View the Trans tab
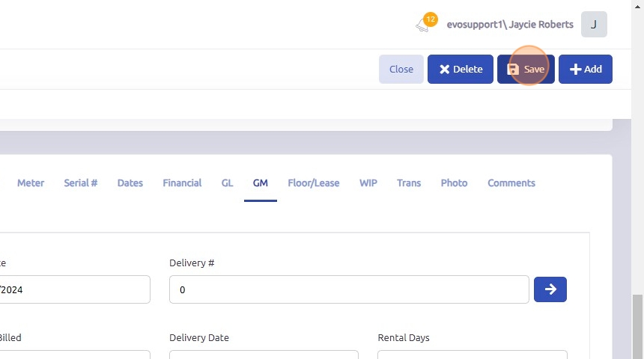 coord(409,183)
